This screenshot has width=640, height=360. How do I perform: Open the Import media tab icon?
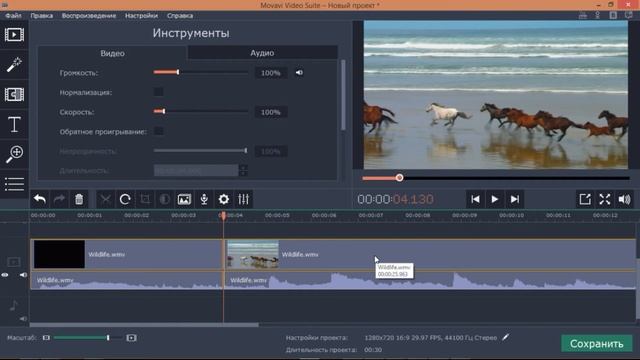click(14, 35)
